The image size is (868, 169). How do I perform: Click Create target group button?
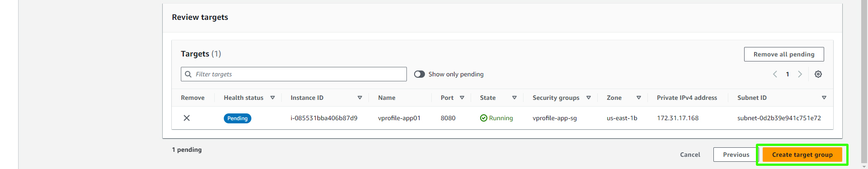pos(802,155)
